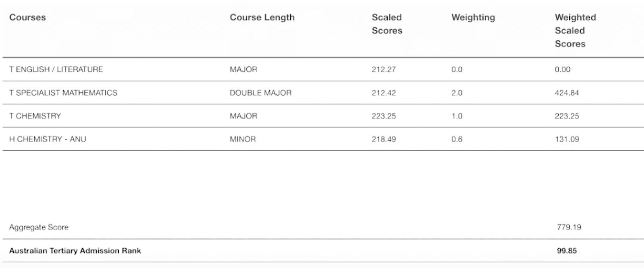Select the Minor course length cell
The height and width of the screenshot is (268, 644).
[243, 139]
